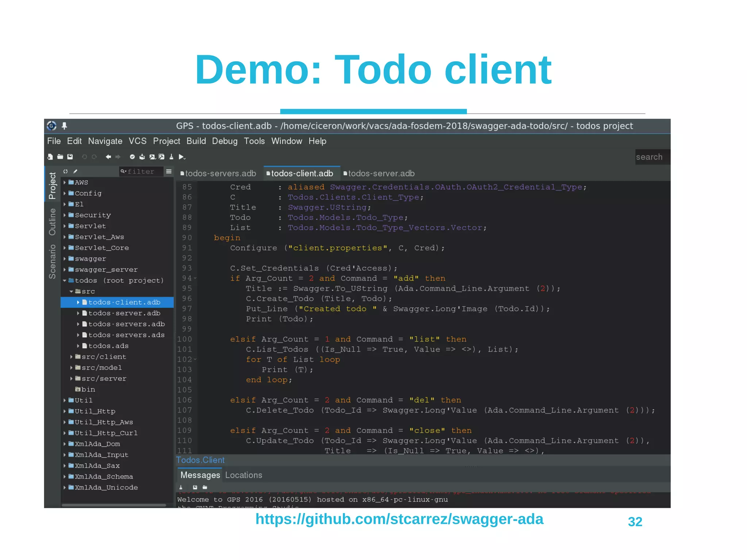Click the search field in toolbar
Viewport: 747px width, 560px height.
(652, 157)
